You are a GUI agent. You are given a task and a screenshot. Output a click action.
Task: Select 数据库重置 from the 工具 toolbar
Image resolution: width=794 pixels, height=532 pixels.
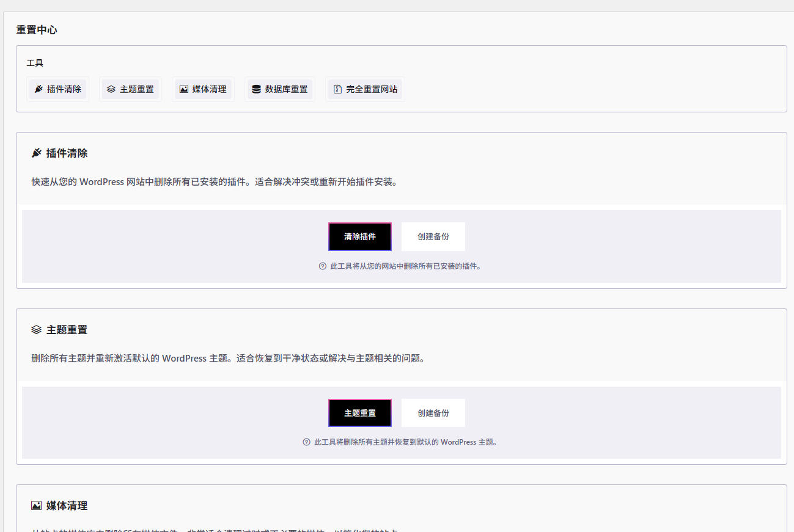[x=279, y=89]
